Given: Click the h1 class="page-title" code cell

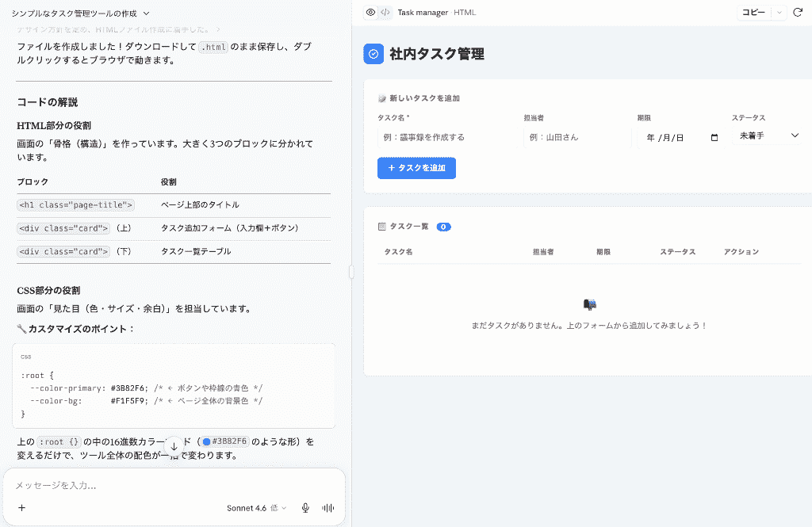Looking at the screenshot, I should [x=75, y=205].
